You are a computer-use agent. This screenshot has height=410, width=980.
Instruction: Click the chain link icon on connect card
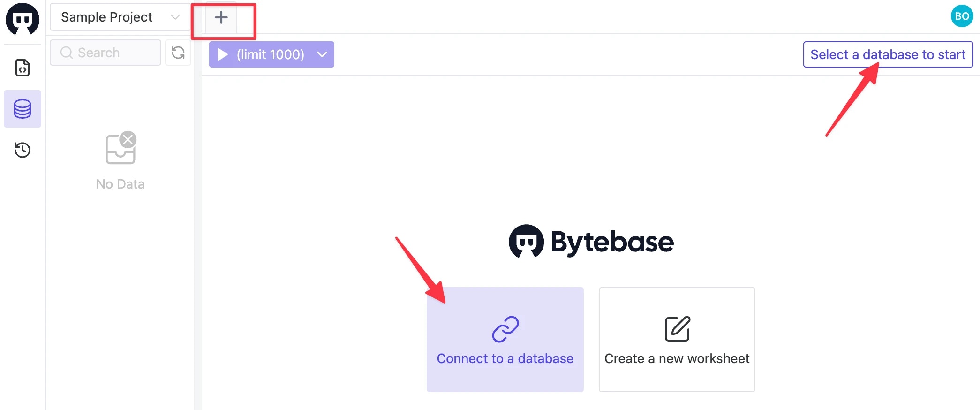[x=505, y=329]
